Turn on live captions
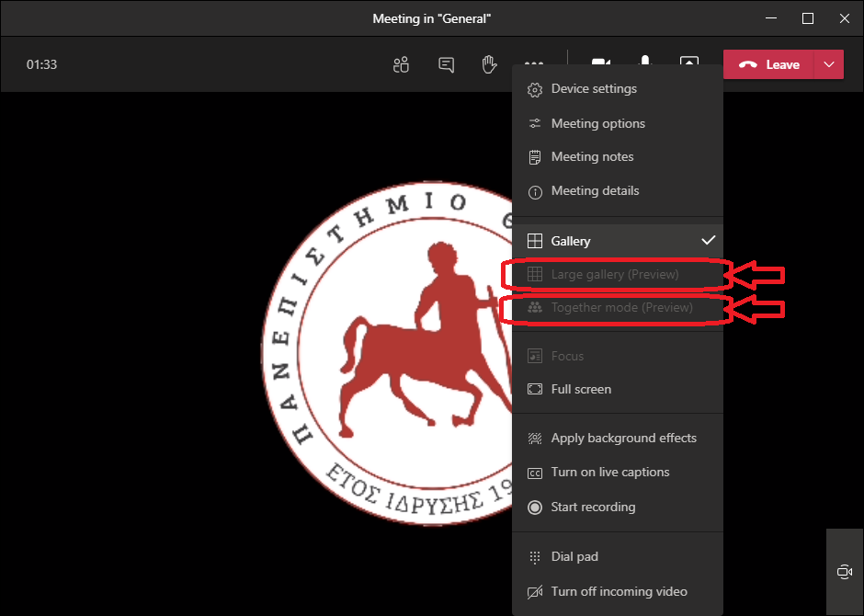The image size is (864, 616). pyautogui.click(x=618, y=473)
